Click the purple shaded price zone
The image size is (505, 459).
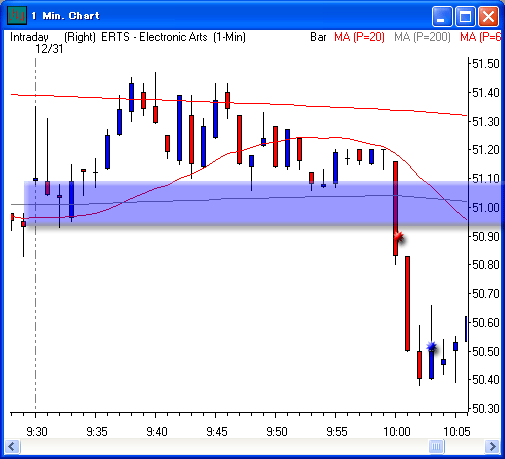coord(247,202)
